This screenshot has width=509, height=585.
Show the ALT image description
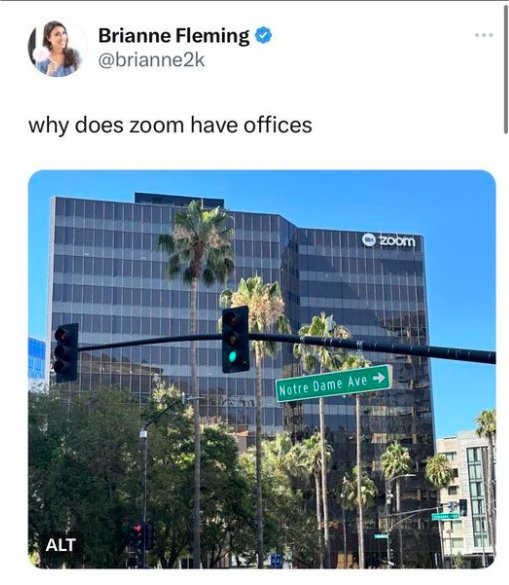(61, 545)
